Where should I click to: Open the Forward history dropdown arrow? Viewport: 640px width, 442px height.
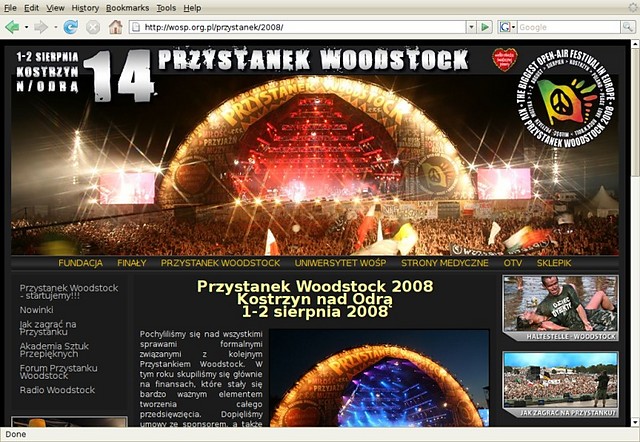click(x=56, y=27)
